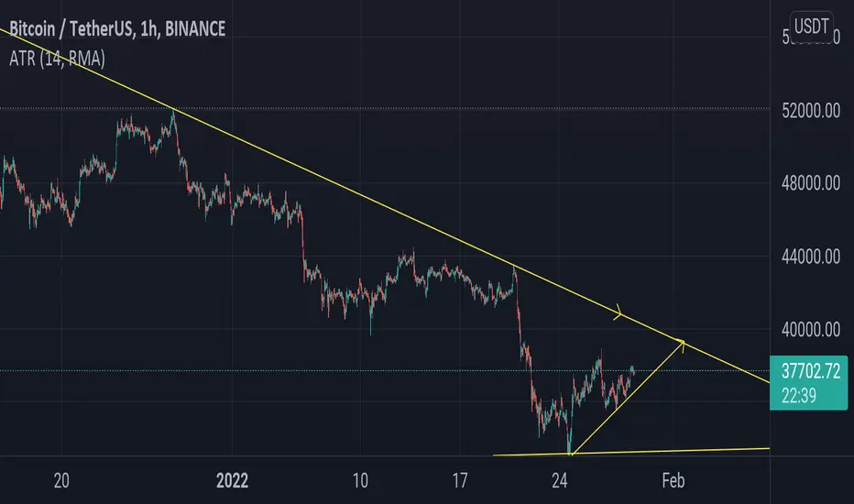
Task: Click the Feb label on time axis
Action: (x=673, y=480)
